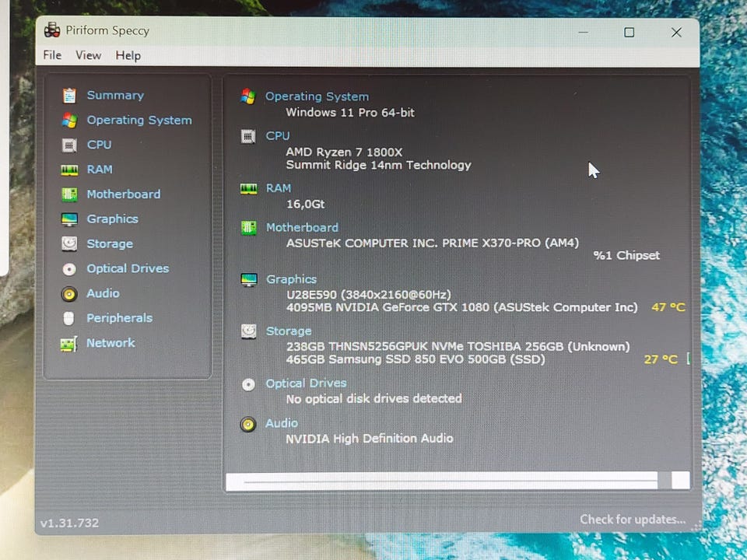Select Summary in the sidebar

point(115,95)
